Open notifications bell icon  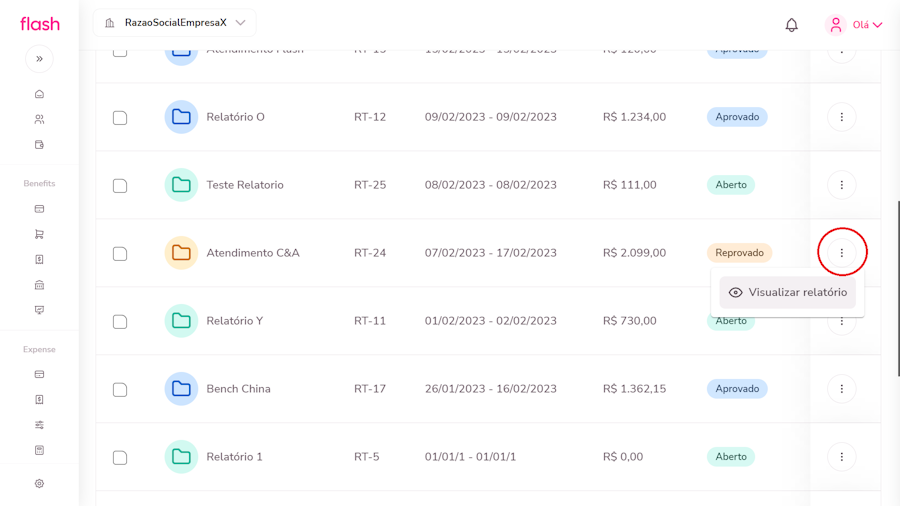pos(791,25)
